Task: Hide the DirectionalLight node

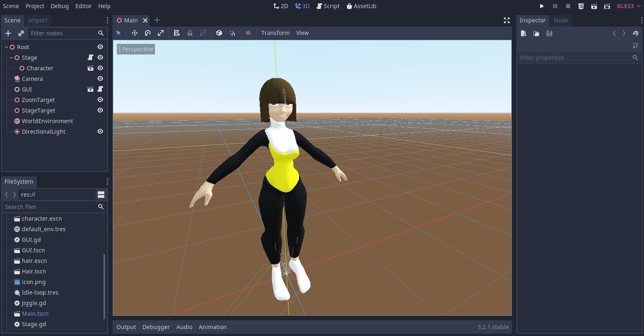Action: point(100,132)
